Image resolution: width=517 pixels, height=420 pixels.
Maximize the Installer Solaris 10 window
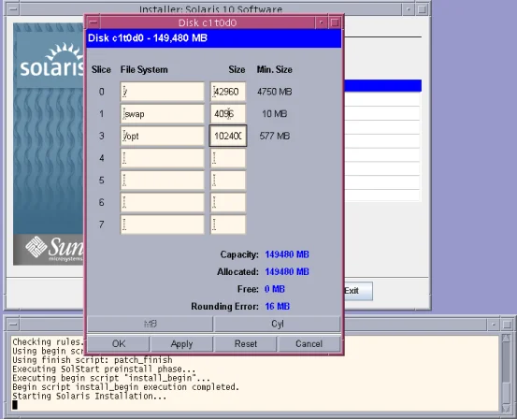pyautogui.click(x=422, y=9)
